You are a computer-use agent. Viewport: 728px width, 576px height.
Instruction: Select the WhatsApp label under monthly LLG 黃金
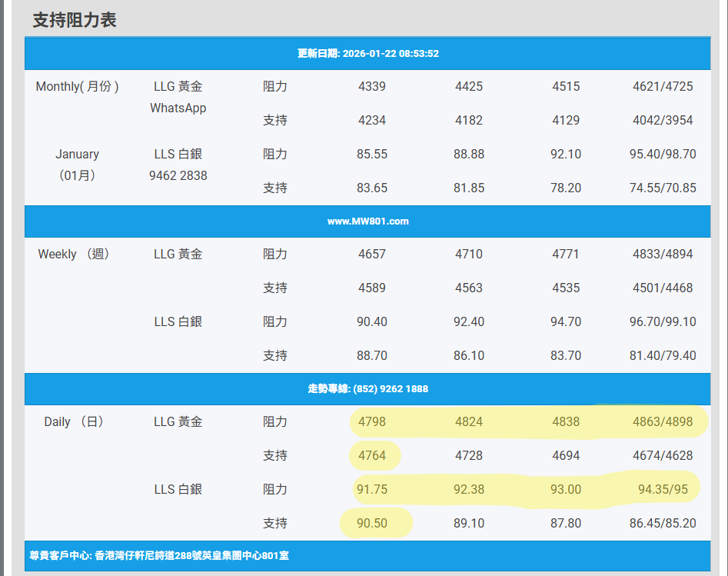coord(178,108)
